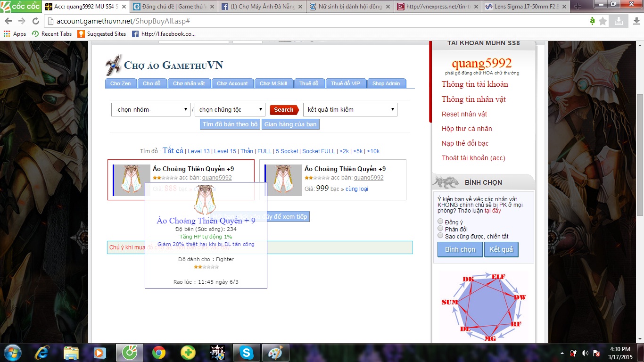
Task: Open File Explorer from taskbar
Action: (71, 353)
